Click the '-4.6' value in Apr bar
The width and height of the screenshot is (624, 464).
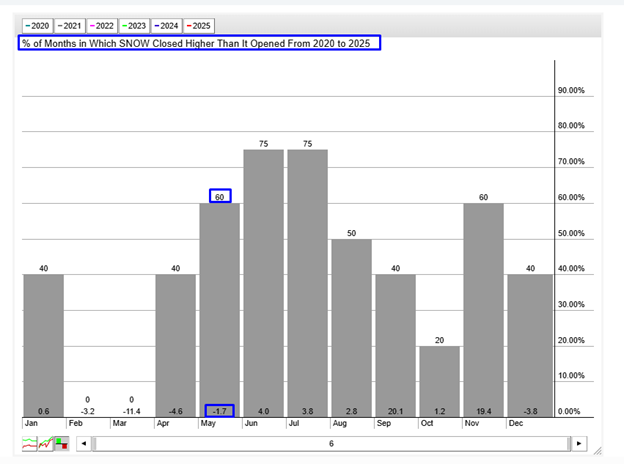[x=176, y=411]
